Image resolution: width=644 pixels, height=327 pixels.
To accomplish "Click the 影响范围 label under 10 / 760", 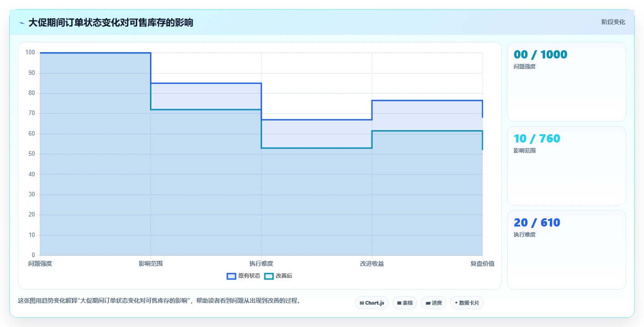I will [525, 151].
